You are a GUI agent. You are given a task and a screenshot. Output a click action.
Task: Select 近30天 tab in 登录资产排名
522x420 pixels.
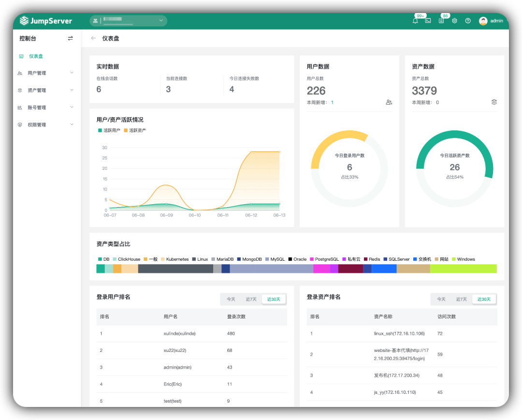pyautogui.click(x=484, y=300)
